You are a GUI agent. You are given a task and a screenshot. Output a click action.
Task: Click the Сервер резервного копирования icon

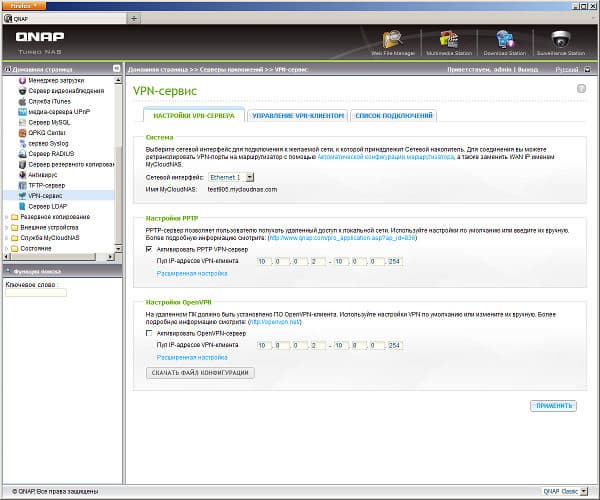click(x=22, y=164)
